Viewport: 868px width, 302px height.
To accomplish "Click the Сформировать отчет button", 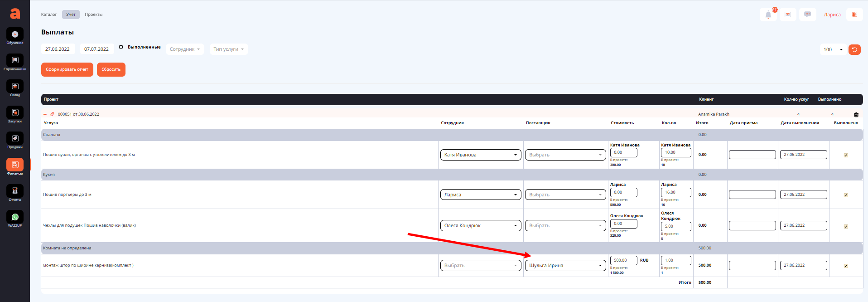I will click(67, 69).
